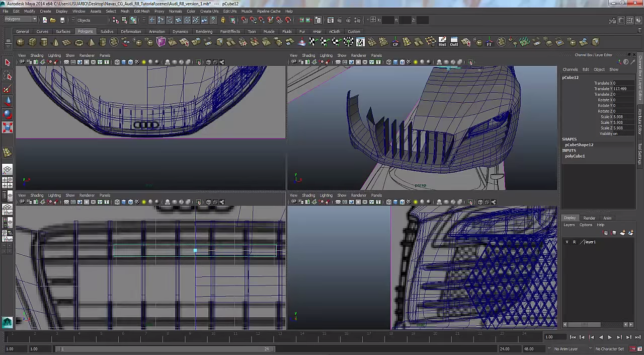Expand the polyCube1 input node
Image resolution: width=644 pixels, height=355 pixels.
coord(575,156)
